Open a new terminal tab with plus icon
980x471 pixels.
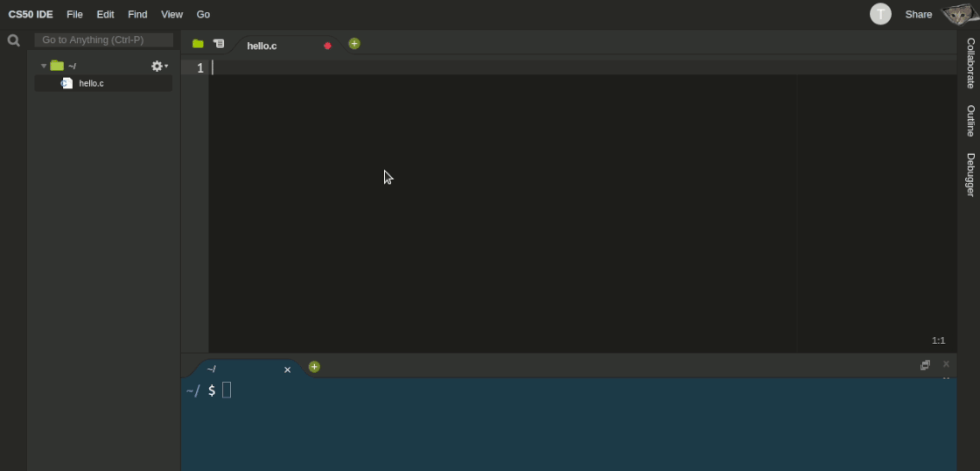coord(314,367)
